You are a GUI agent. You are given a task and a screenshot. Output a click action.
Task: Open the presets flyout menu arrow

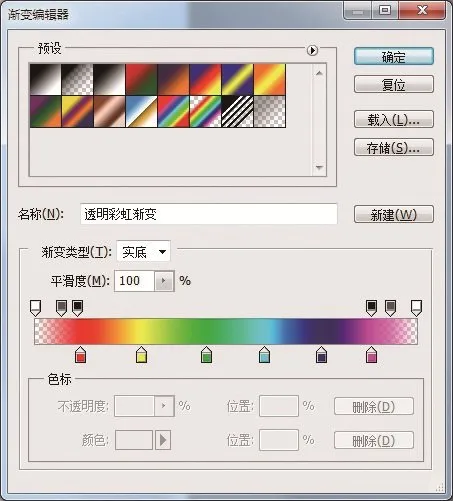312,50
